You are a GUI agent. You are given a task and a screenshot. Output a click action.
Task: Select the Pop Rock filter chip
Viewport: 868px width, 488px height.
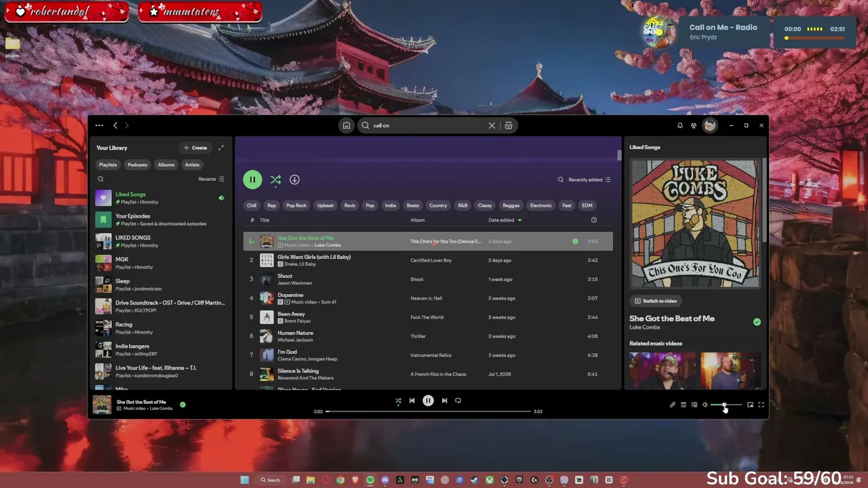pos(296,205)
